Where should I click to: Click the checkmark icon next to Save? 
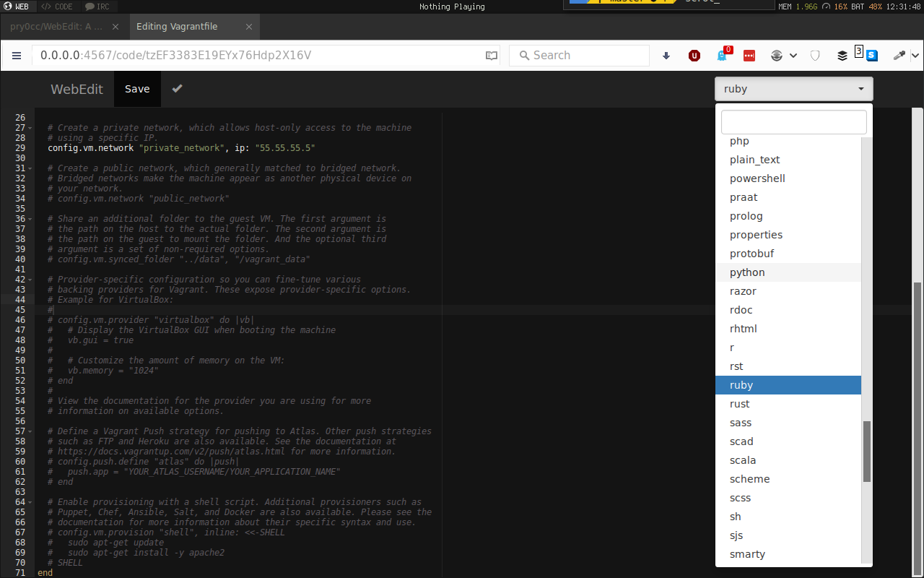tap(177, 89)
